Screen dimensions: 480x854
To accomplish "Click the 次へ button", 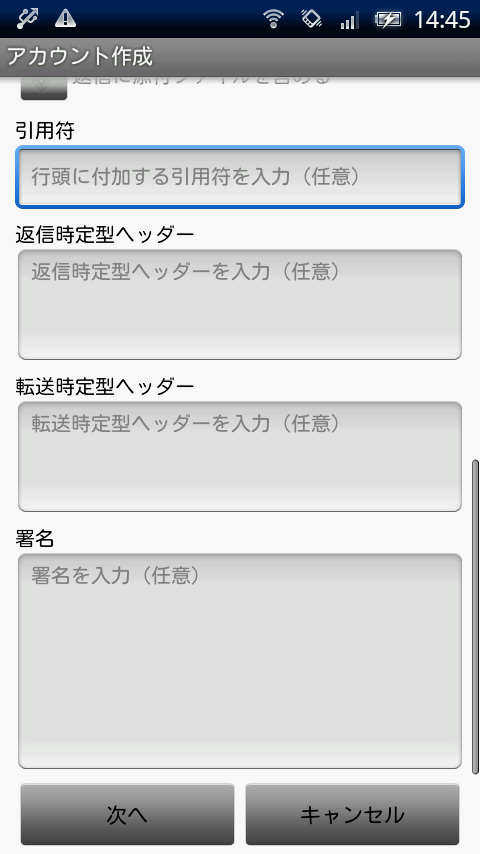I will [x=127, y=814].
